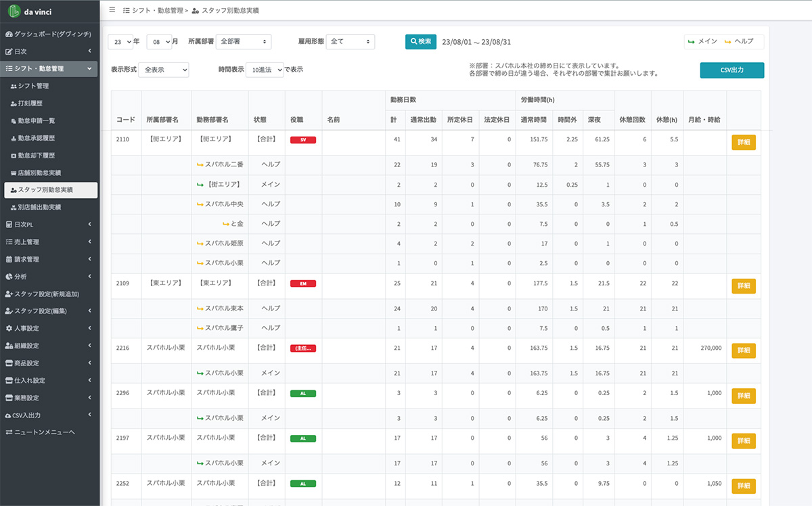Click the スパホル東本 help row
The height and width of the screenshot is (506, 812).
click(436, 308)
